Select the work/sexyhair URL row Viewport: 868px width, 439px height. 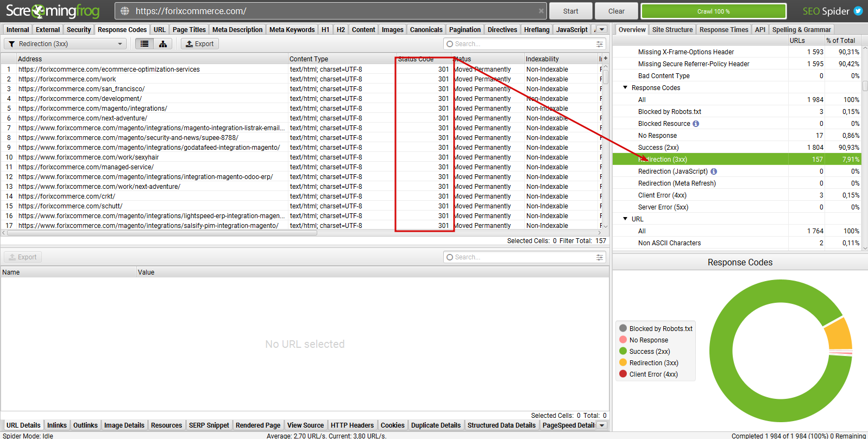(301, 157)
